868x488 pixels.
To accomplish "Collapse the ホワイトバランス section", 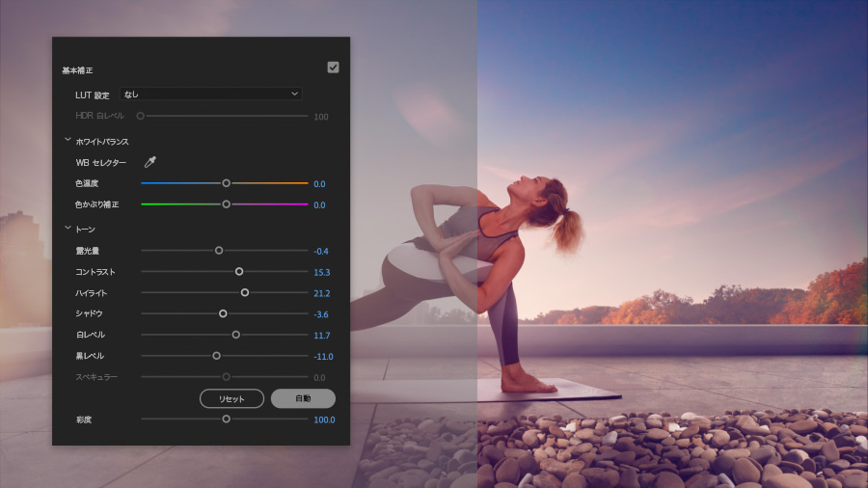I will [x=68, y=140].
